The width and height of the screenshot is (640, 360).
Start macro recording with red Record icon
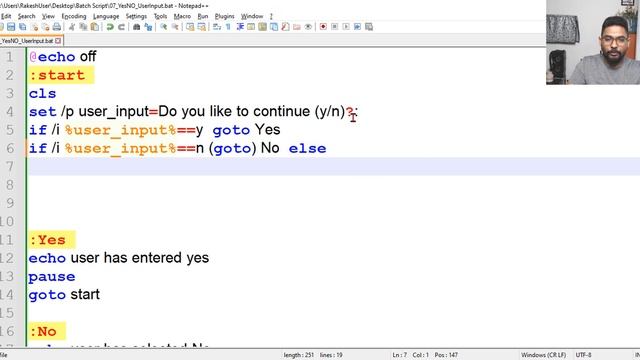click(323, 27)
